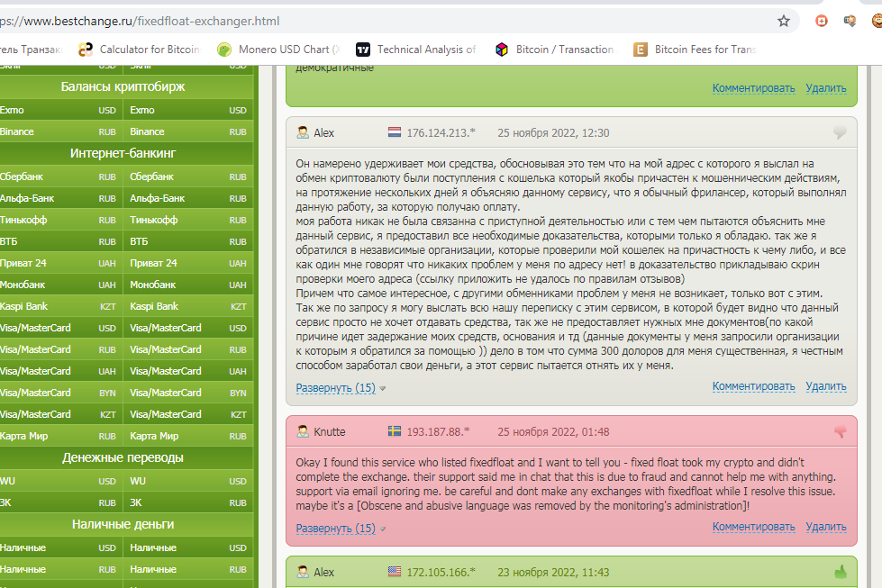This screenshot has width=882, height=588.
Task: Click Удалить in the top green review
Action: (826, 88)
